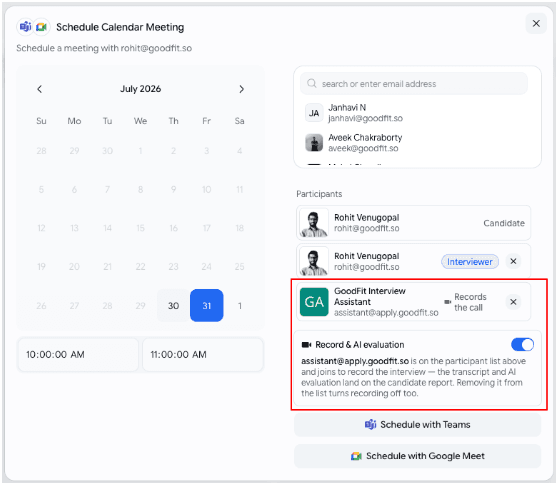Screen dimensions: 556x484
Task: Click the Microsoft Teams logo in the dialog header
Action: [x=26, y=27]
